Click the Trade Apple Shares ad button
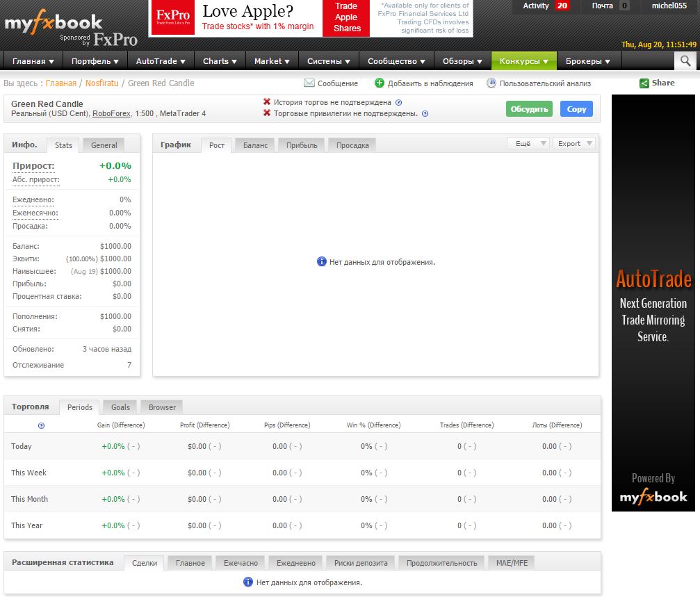The width and height of the screenshot is (700, 597). point(346,17)
